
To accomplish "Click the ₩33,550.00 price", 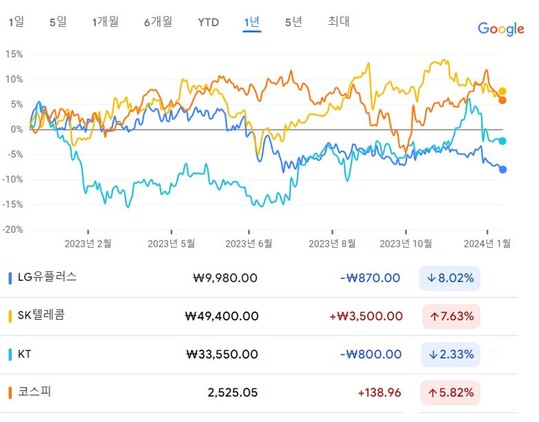I will [222, 354].
